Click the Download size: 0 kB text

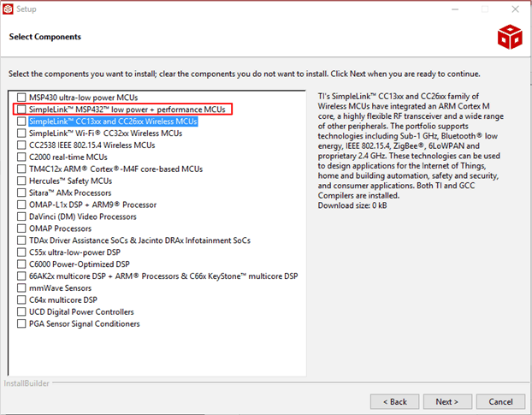[x=352, y=205]
